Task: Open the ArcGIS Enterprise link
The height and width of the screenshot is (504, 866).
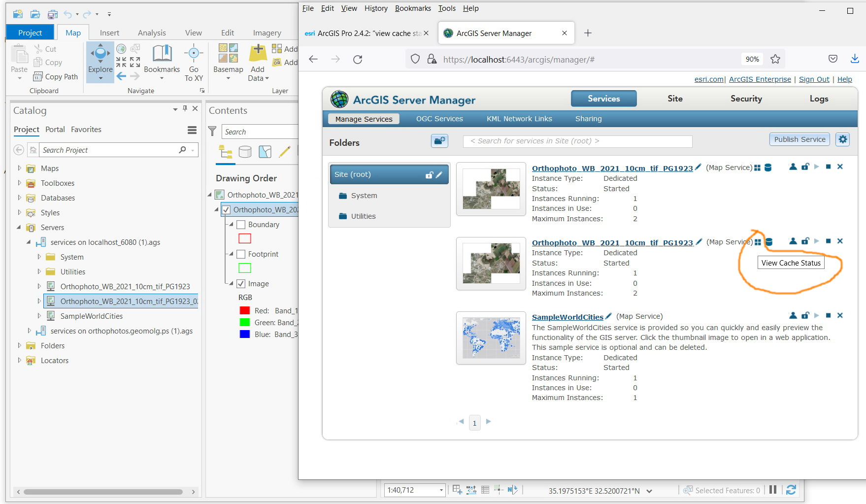Action: [760, 79]
